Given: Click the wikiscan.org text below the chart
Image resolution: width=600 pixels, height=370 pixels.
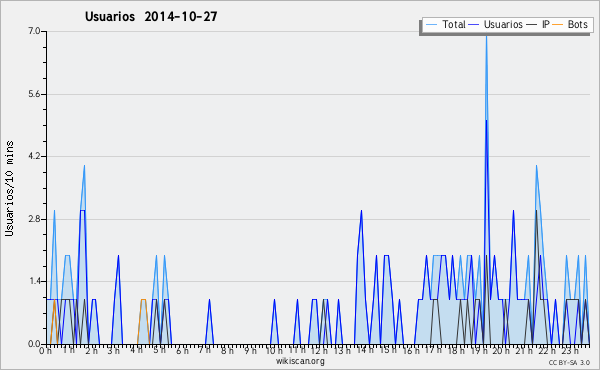Looking at the screenshot, I should point(300,361).
